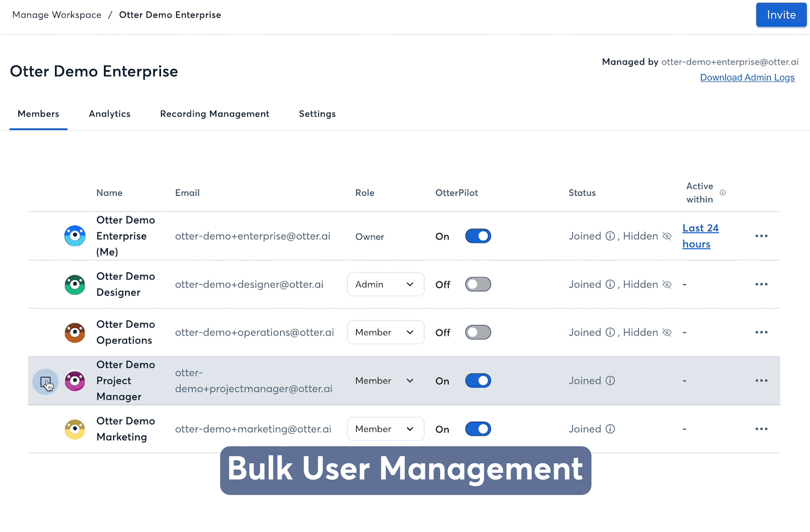Select checkbox for Otter Demo Project Manager
810x532 pixels.
45,381
